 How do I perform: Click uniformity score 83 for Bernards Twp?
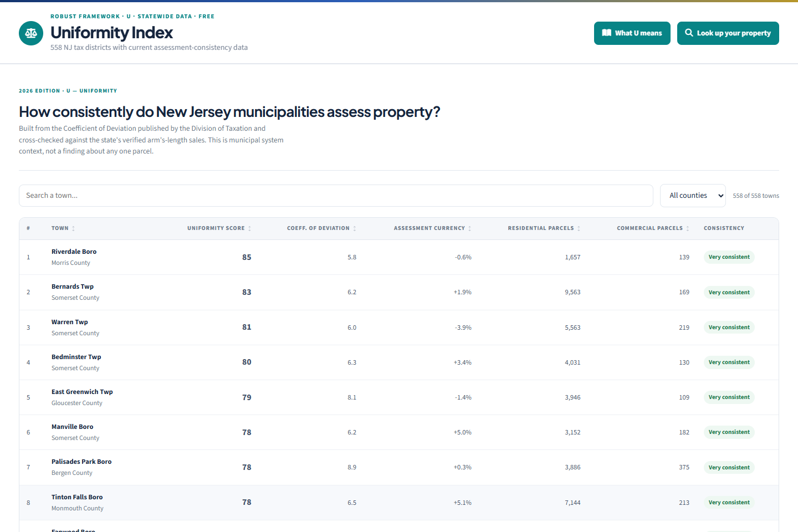[247, 292]
